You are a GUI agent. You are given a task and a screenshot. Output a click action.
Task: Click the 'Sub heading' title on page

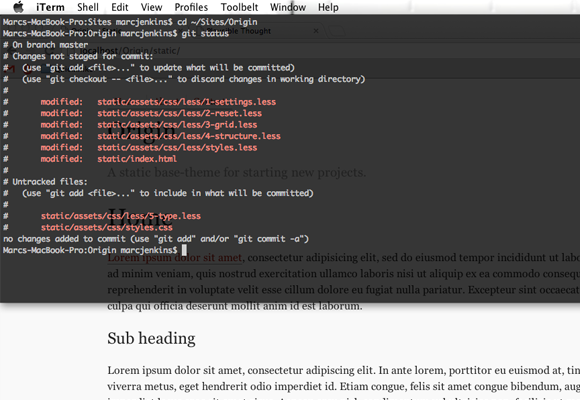point(151,338)
